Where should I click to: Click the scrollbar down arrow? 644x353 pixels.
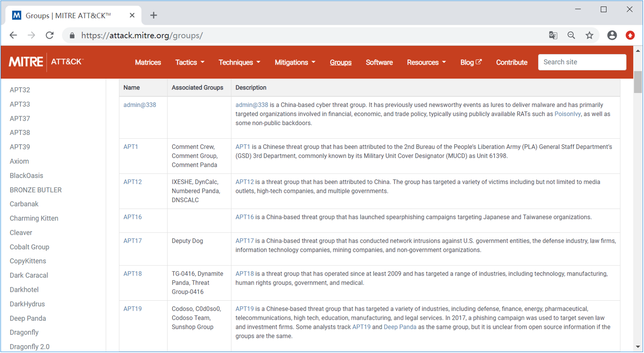pyautogui.click(x=638, y=347)
